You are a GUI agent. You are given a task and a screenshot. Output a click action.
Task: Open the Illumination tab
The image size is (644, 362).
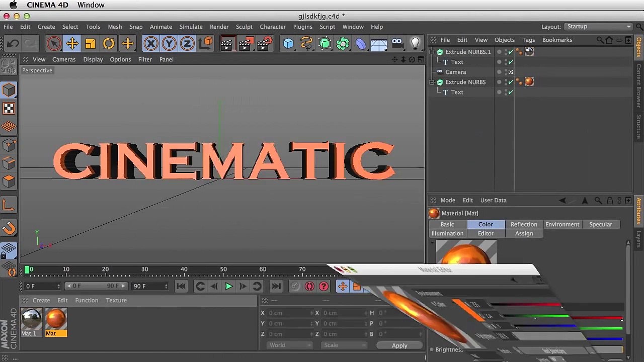[x=447, y=233]
